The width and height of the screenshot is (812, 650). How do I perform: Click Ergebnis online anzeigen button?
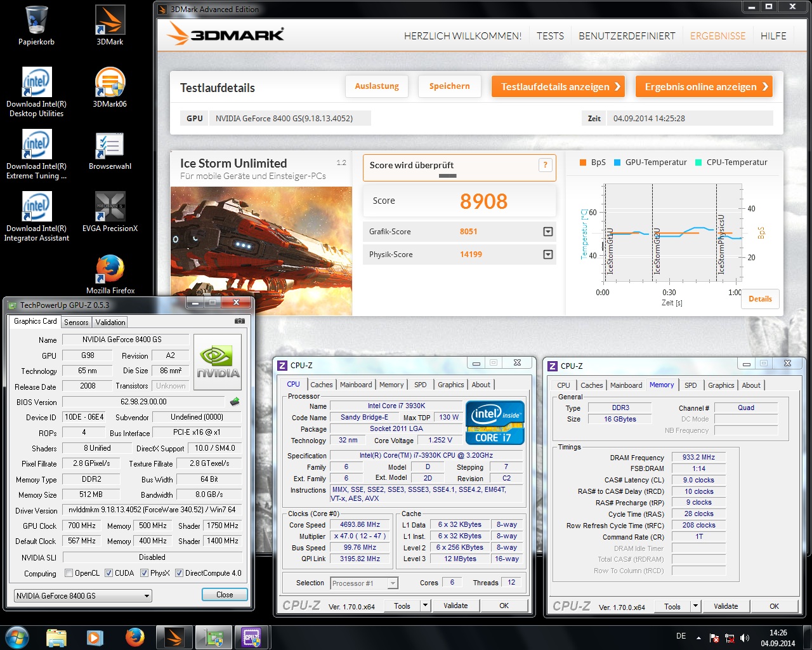click(x=704, y=86)
